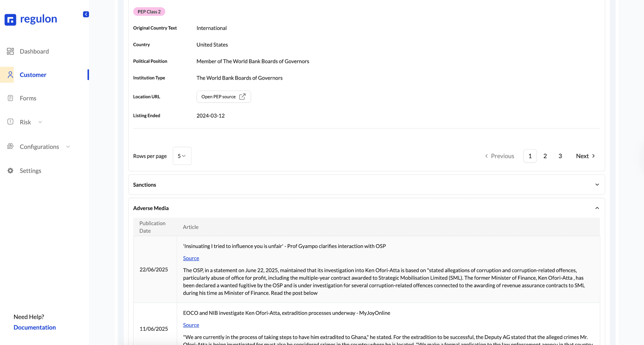644x345 pixels.
Task: Click the regulon brand name text
Action: 38,19
